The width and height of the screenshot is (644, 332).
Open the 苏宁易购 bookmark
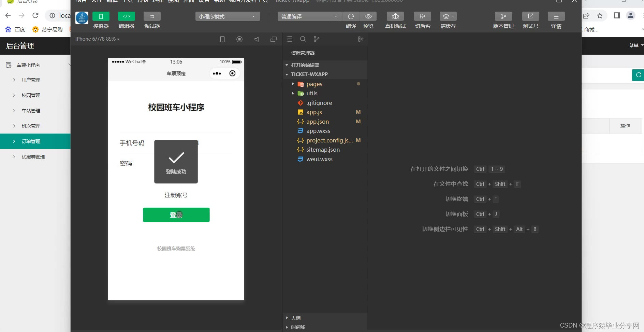[47, 30]
